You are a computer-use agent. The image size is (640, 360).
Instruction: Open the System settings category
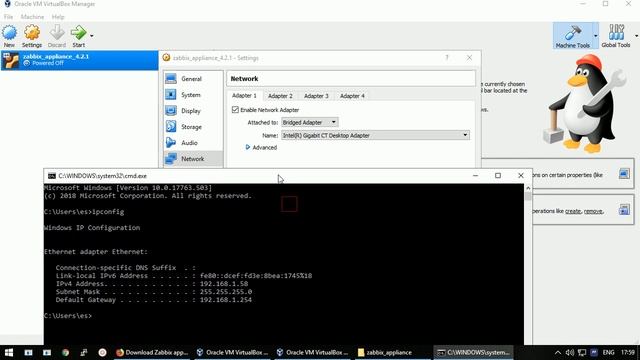click(x=193, y=95)
